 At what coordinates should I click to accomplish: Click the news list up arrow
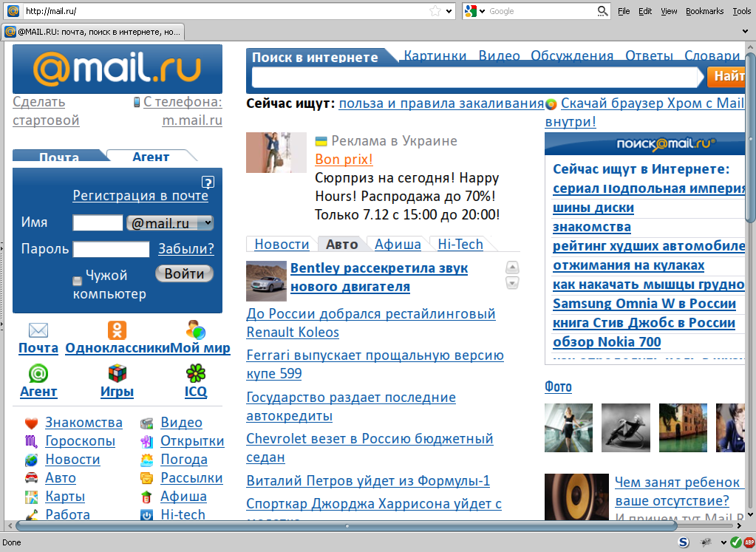(x=512, y=267)
